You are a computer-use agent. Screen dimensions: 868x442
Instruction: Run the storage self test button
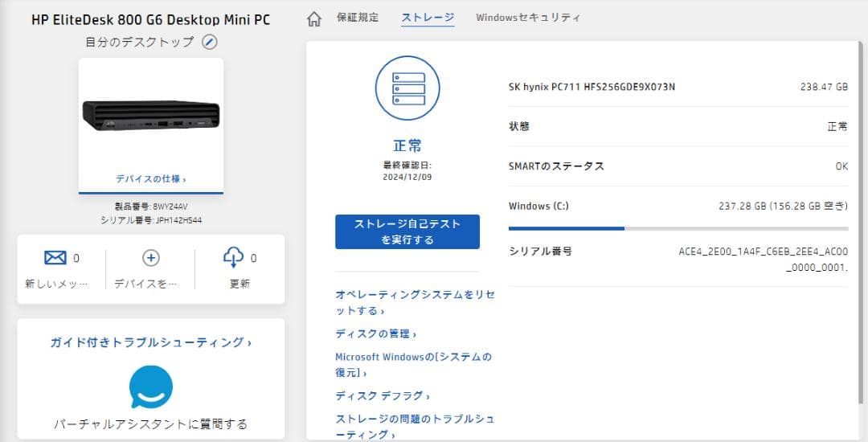pyautogui.click(x=407, y=231)
